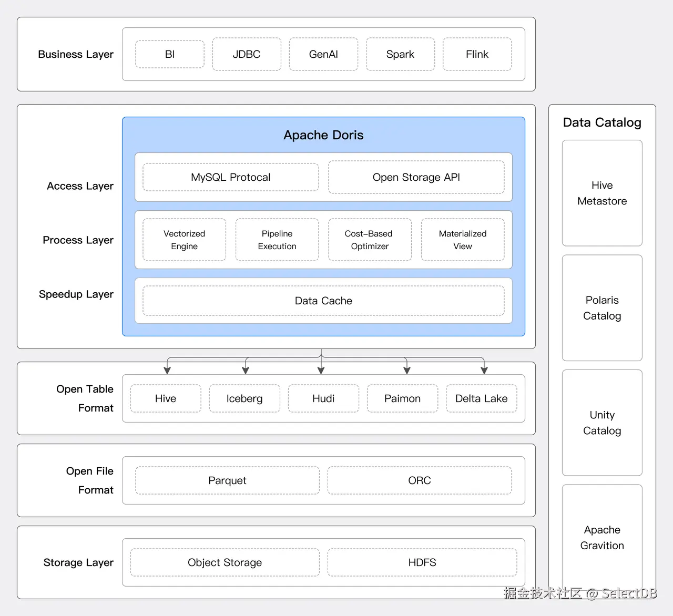Image resolution: width=673 pixels, height=616 pixels.
Task: Click the HDFS box
Action: pos(422,562)
